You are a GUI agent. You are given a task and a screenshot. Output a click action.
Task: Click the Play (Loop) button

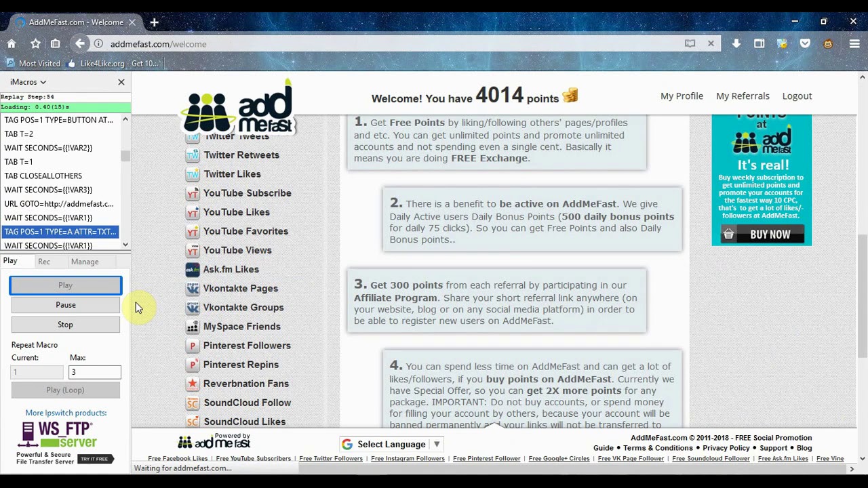[65, 390]
